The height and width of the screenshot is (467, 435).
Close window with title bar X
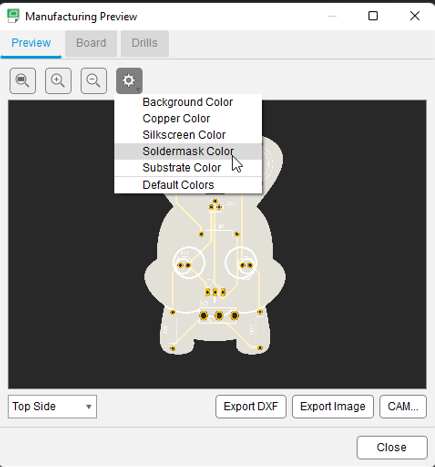(x=415, y=16)
